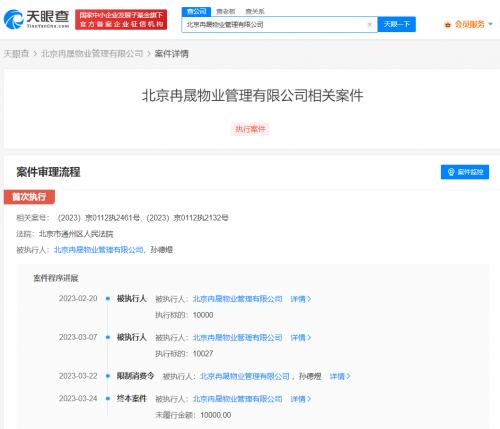Click the 2023-03-22 timeline marker dot

click(x=108, y=376)
